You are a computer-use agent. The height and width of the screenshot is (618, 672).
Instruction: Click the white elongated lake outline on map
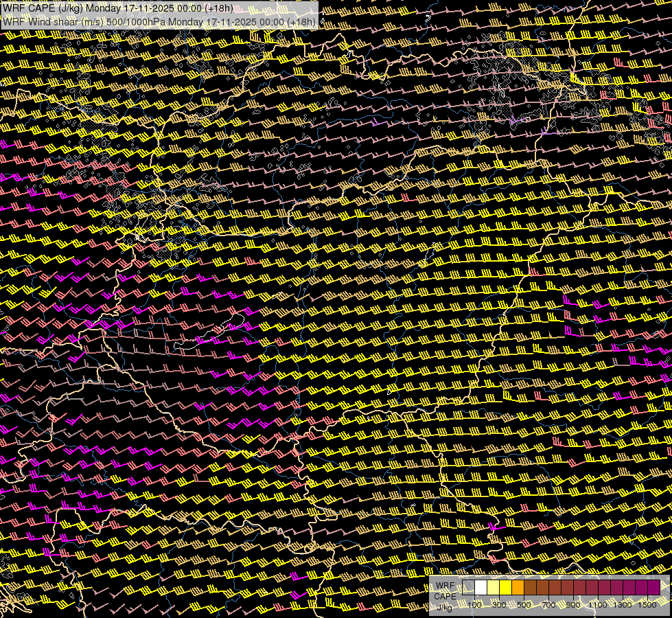209,332
